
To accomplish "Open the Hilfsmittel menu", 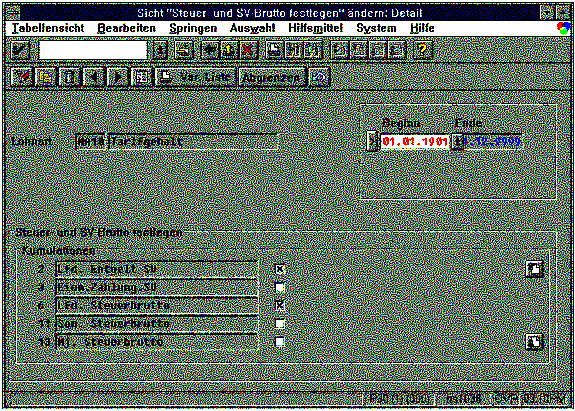I will [x=315, y=28].
